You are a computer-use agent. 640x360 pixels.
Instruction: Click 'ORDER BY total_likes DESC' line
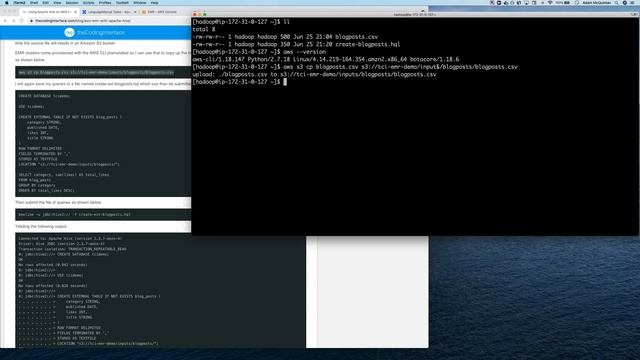(47, 191)
